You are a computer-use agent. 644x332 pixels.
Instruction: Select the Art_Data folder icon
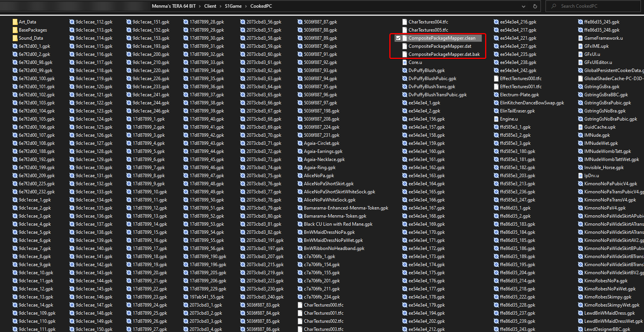15,22
